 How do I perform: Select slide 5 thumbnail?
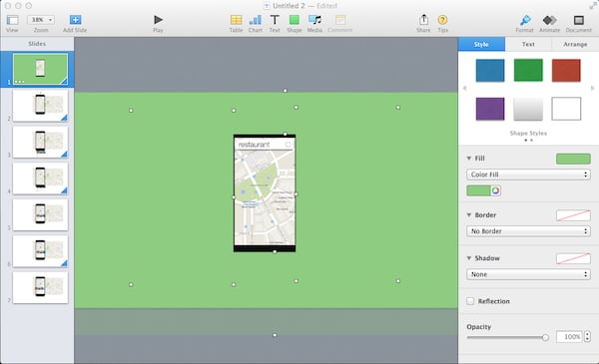pyautogui.click(x=40, y=214)
